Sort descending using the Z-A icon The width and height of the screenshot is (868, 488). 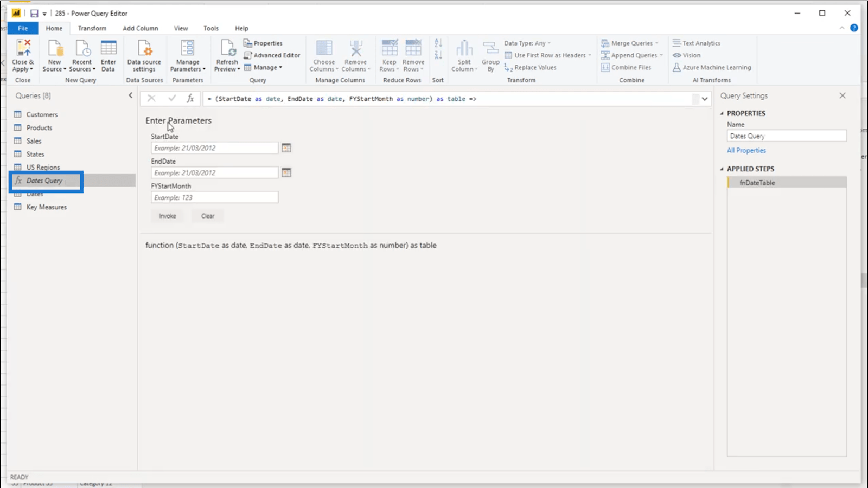point(438,55)
